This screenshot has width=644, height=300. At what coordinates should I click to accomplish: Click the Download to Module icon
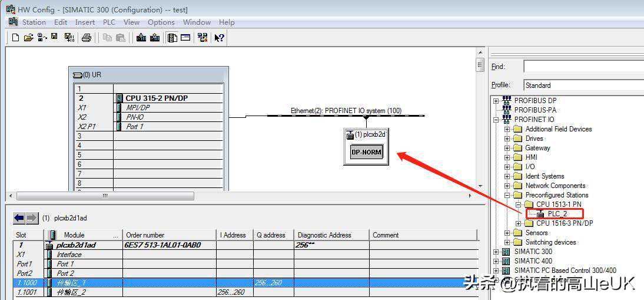pyautogui.click(x=141, y=38)
